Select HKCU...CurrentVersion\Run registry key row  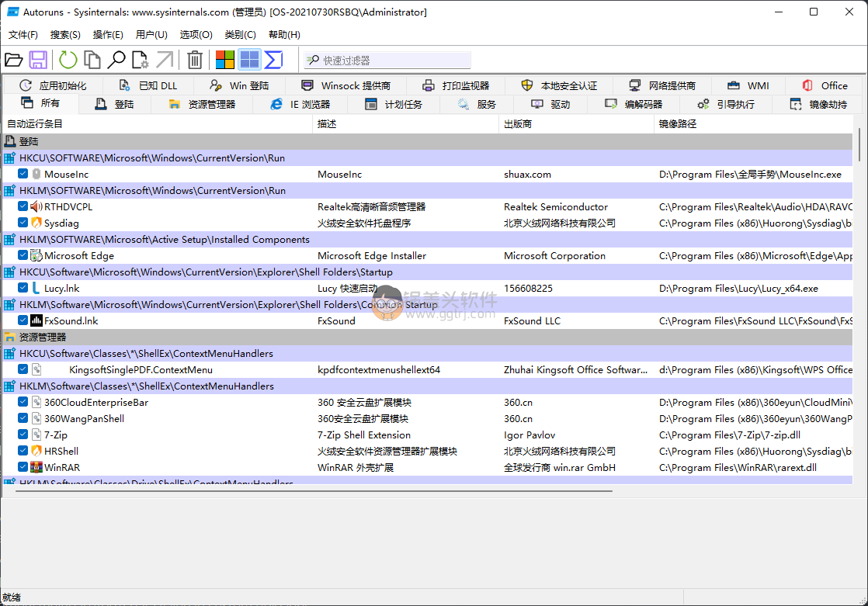coord(427,158)
